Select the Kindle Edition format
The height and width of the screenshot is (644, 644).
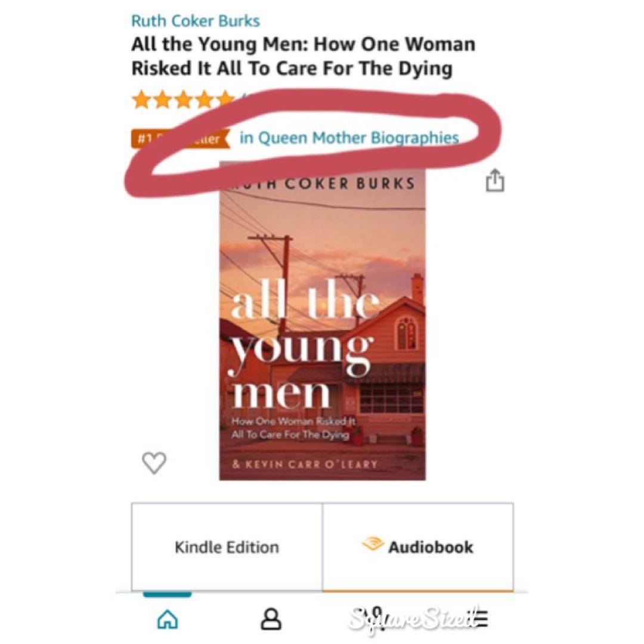[227, 547]
